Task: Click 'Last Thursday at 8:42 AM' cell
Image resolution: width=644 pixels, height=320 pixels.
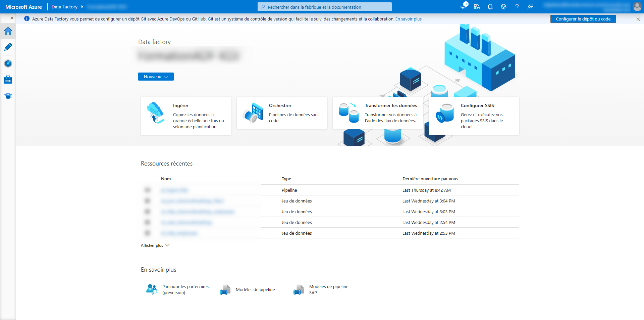Action: [x=427, y=190]
